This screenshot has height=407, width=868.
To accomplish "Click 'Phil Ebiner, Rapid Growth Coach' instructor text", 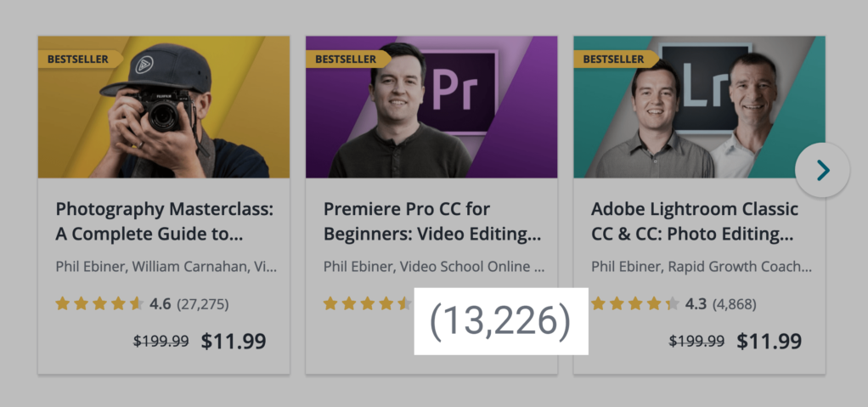I will [x=701, y=267].
